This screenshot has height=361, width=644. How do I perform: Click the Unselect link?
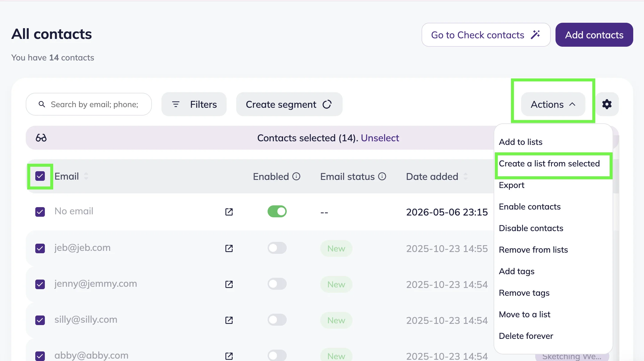380,138
